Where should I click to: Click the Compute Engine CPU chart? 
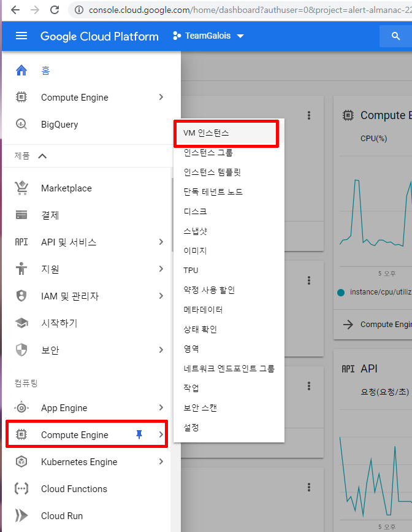[376, 212]
